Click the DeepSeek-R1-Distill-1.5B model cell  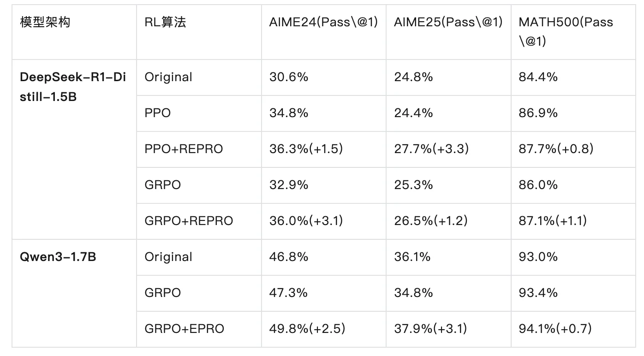73,86
